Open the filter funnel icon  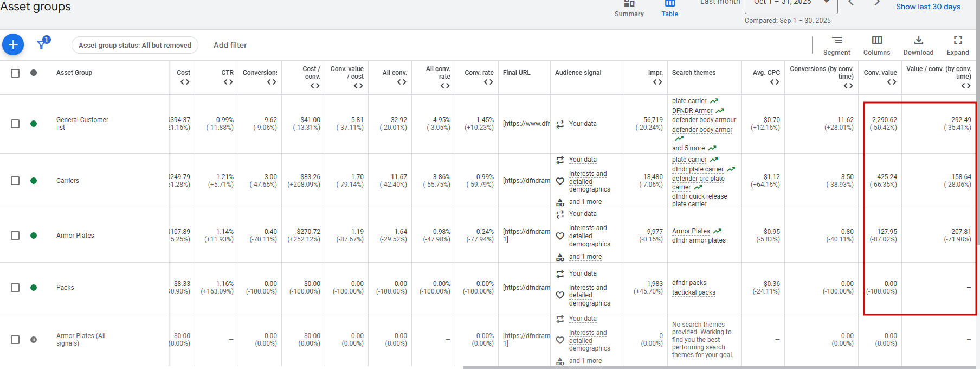point(42,44)
